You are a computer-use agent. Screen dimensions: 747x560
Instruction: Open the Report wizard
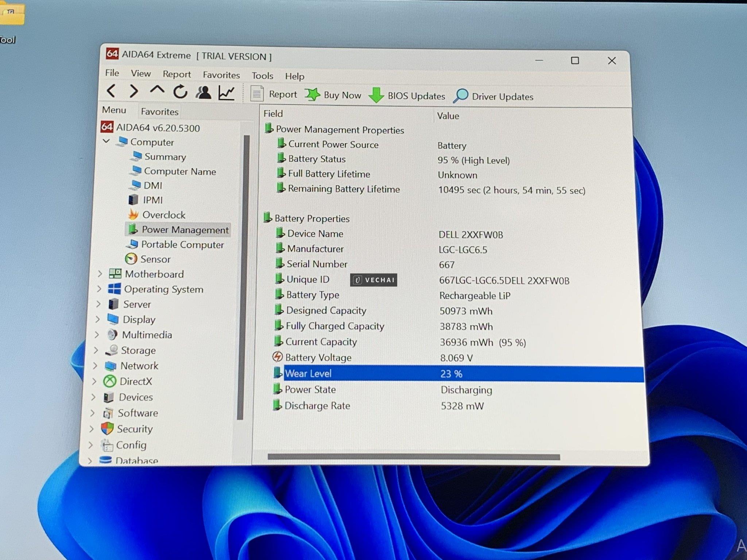[x=274, y=94]
